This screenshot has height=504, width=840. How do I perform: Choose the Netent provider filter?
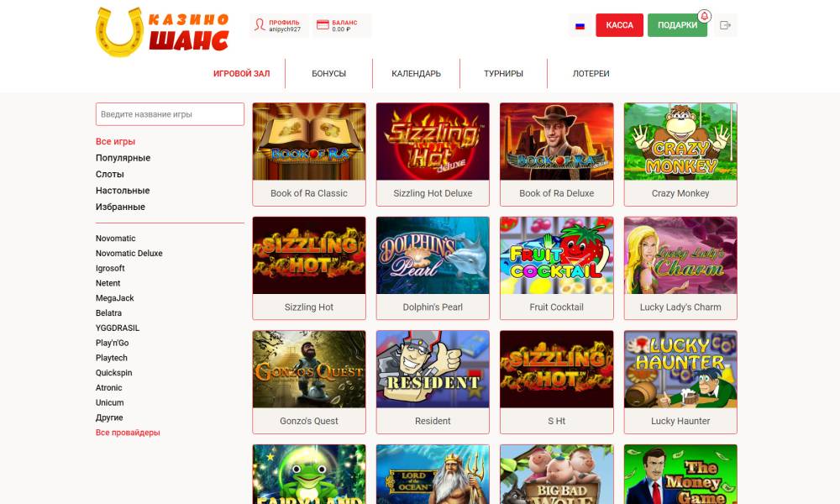click(108, 283)
